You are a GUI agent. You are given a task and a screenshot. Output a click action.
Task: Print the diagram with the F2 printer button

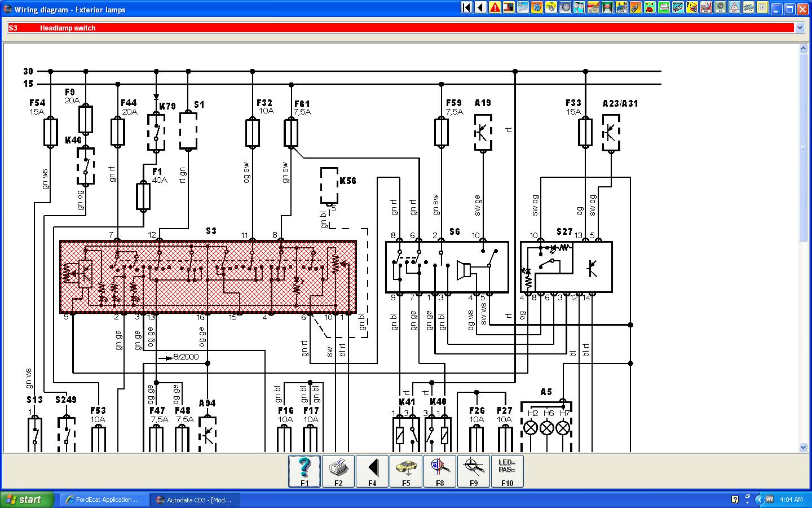pos(338,471)
